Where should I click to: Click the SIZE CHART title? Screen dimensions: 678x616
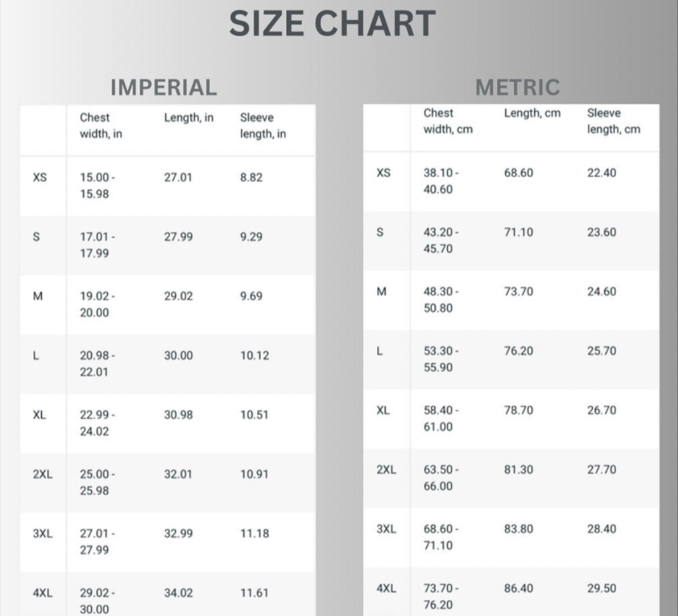point(332,24)
